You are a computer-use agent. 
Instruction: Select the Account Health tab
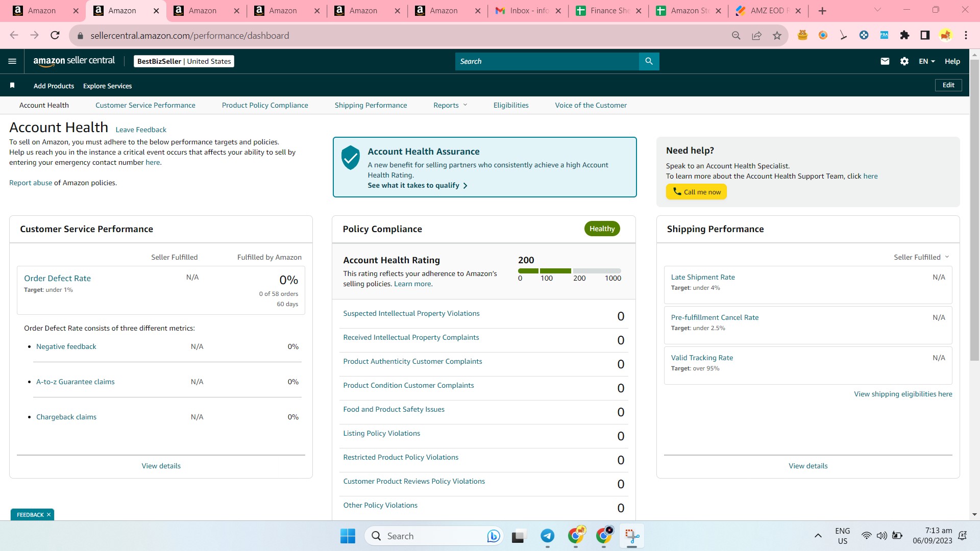(x=44, y=105)
